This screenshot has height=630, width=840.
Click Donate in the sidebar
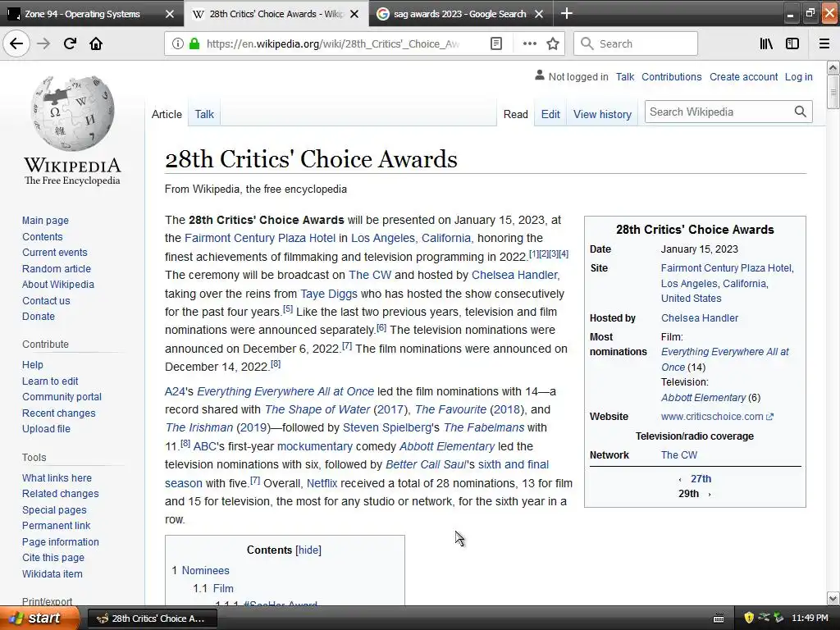pyautogui.click(x=39, y=316)
